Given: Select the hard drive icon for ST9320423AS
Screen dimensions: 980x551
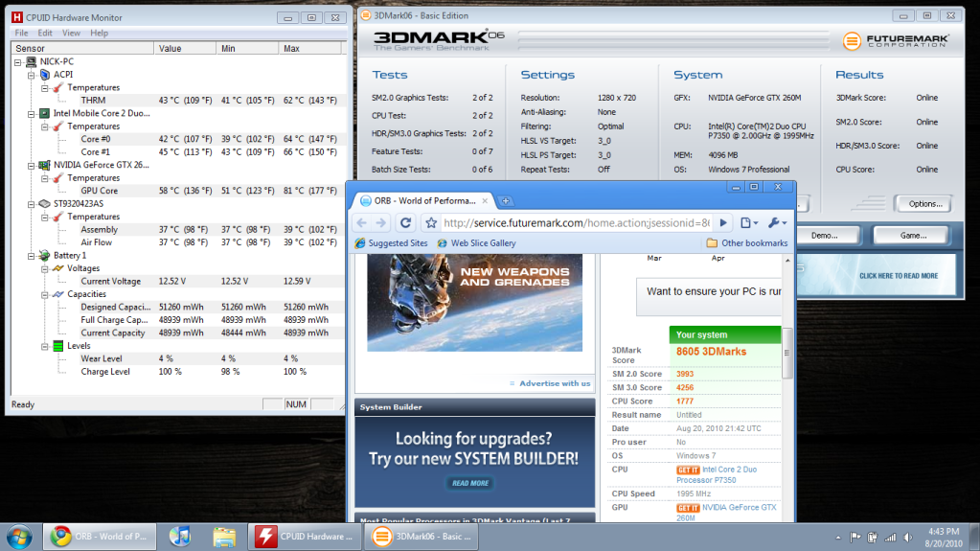Looking at the screenshot, I should click(x=44, y=204).
